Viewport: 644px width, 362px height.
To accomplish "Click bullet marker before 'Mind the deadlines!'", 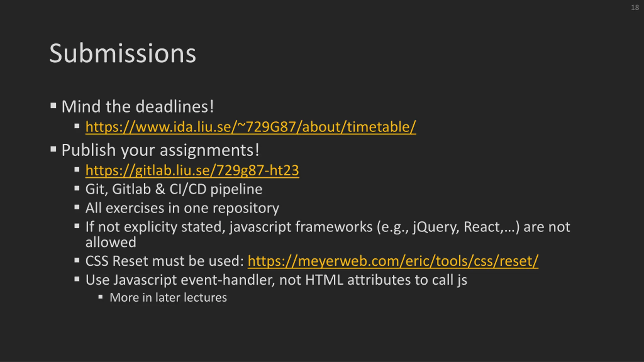I will point(53,105).
